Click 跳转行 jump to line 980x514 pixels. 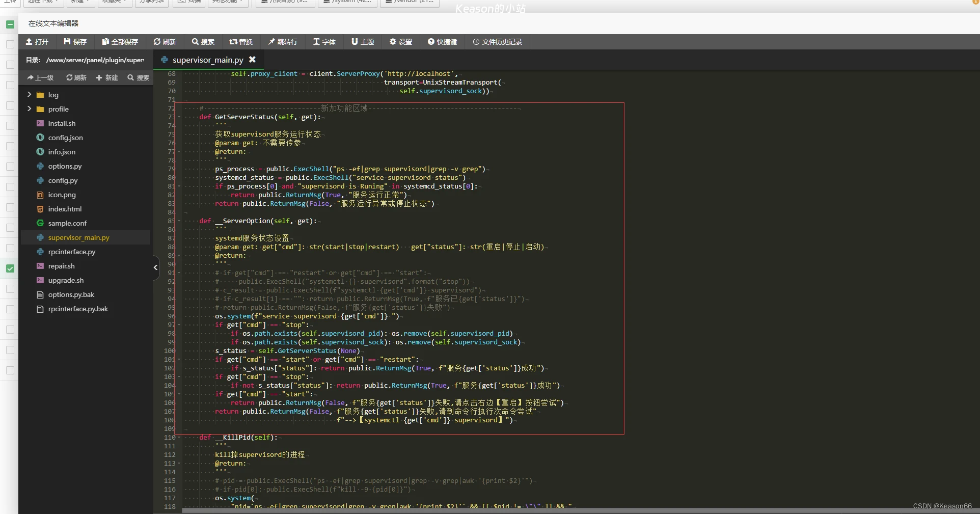[283, 42]
